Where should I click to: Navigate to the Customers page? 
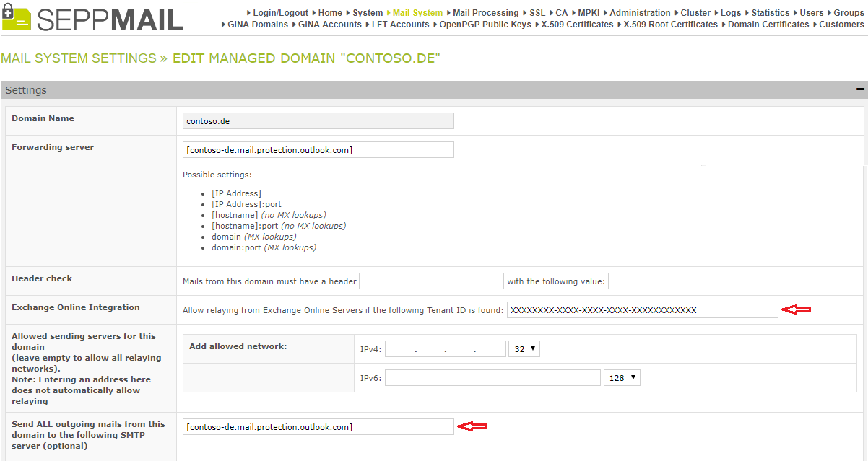tap(841, 24)
